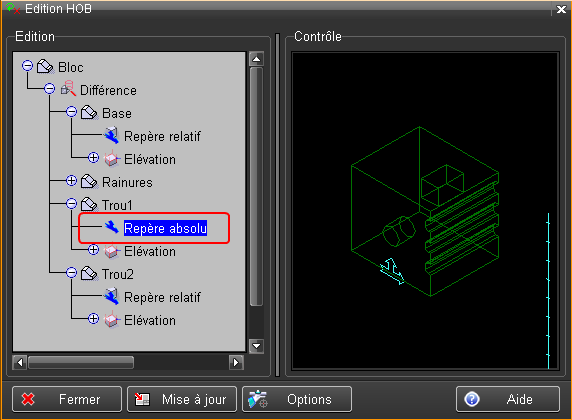Screen dimensions: 572x420
Task: Click the Repère absolu axis icon
Action: (x=112, y=227)
